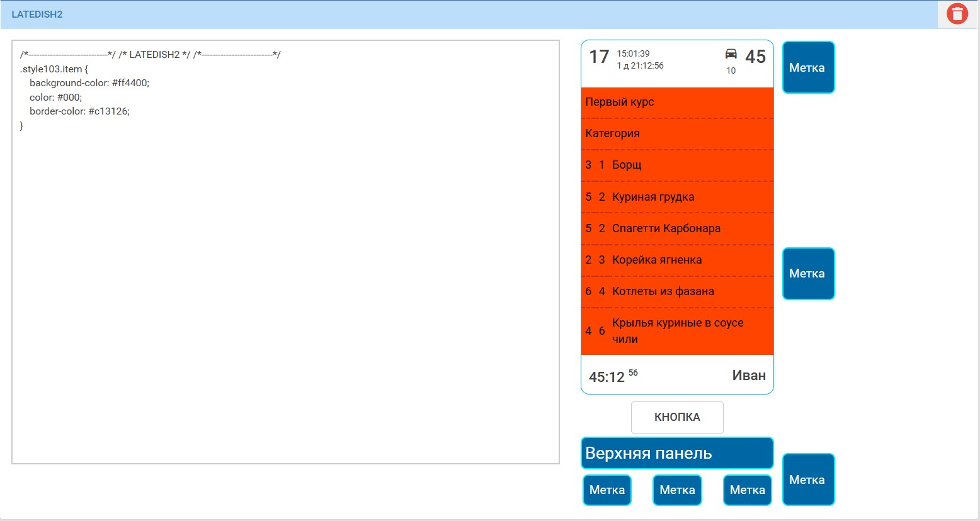Select Крылья куриные в соусе чили item
The height and width of the screenshot is (521, 980).
[676, 331]
